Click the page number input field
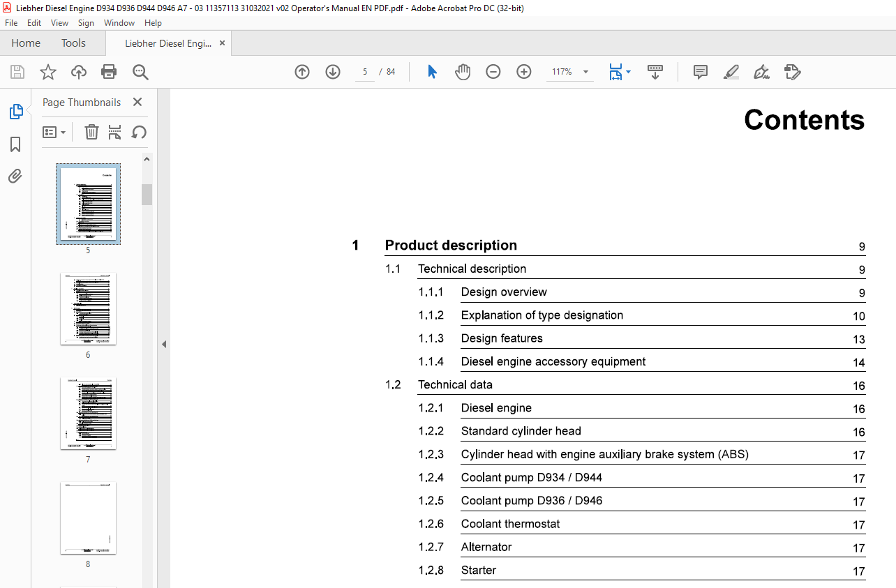This screenshot has width=896, height=588. coord(364,72)
